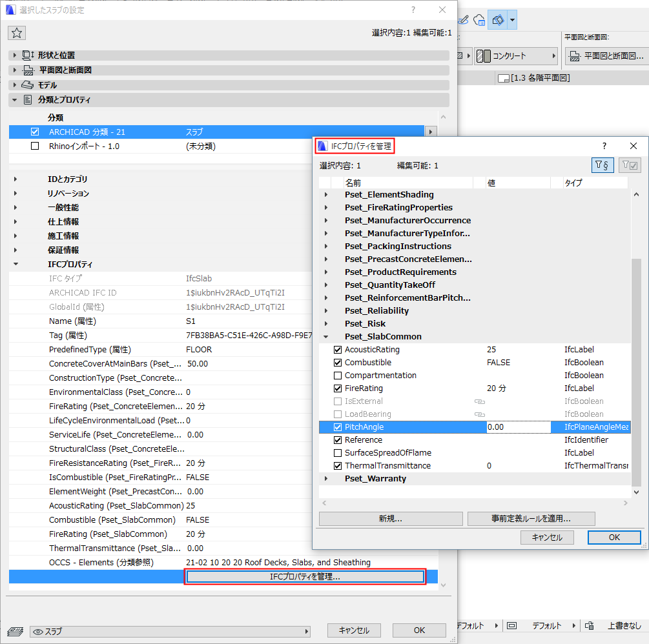Viewport: 649px width, 644px height.
Task: Enable the Compartmentation checkbox
Action: [x=338, y=375]
